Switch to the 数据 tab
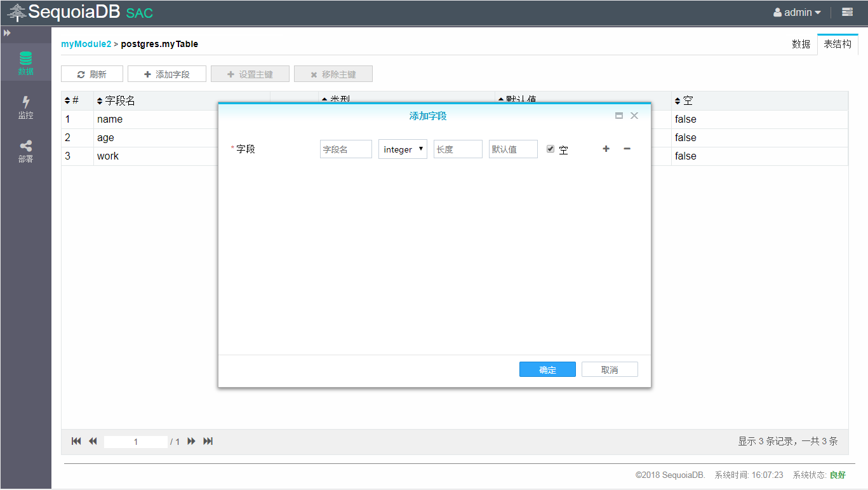Viewport: 868px width, 490px height. tap(801, 44)
